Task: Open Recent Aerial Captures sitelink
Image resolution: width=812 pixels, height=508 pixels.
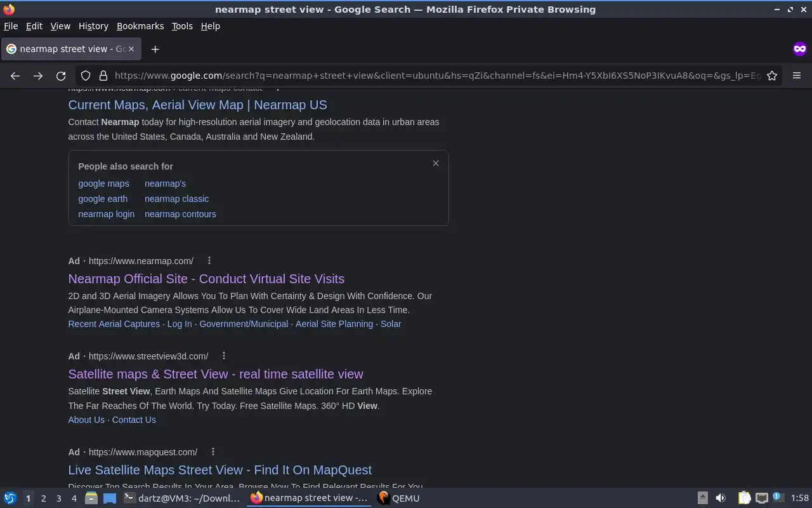Action: tap(114, 324)
